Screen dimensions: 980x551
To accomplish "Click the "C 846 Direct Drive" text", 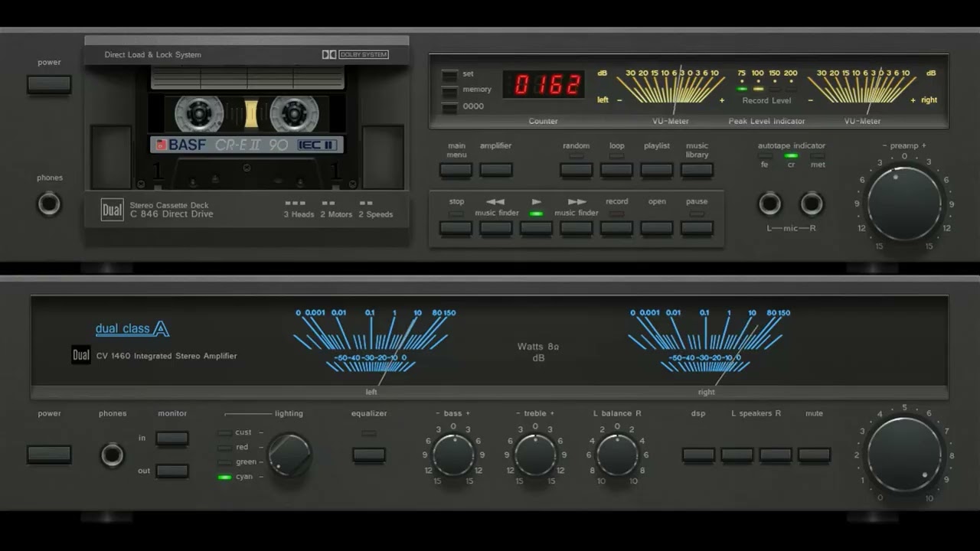I will tap(171, 214).
